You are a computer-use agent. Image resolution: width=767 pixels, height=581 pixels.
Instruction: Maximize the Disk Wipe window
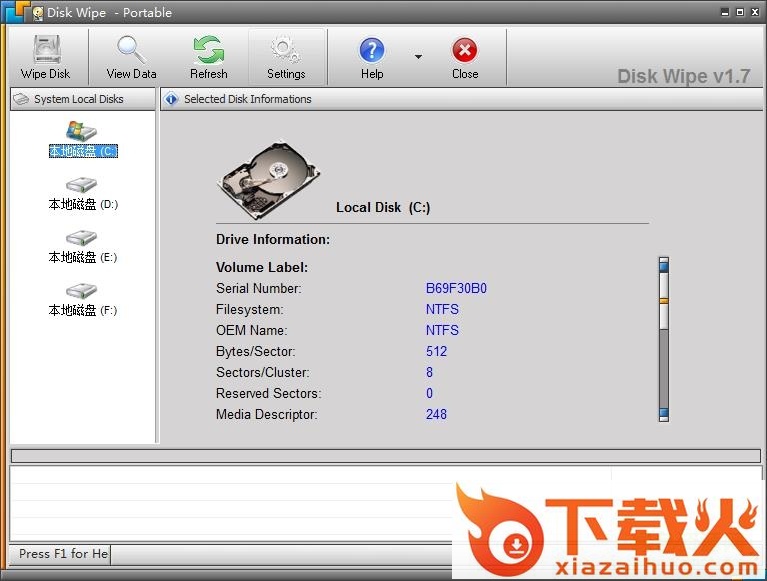(x=740, y=12)
